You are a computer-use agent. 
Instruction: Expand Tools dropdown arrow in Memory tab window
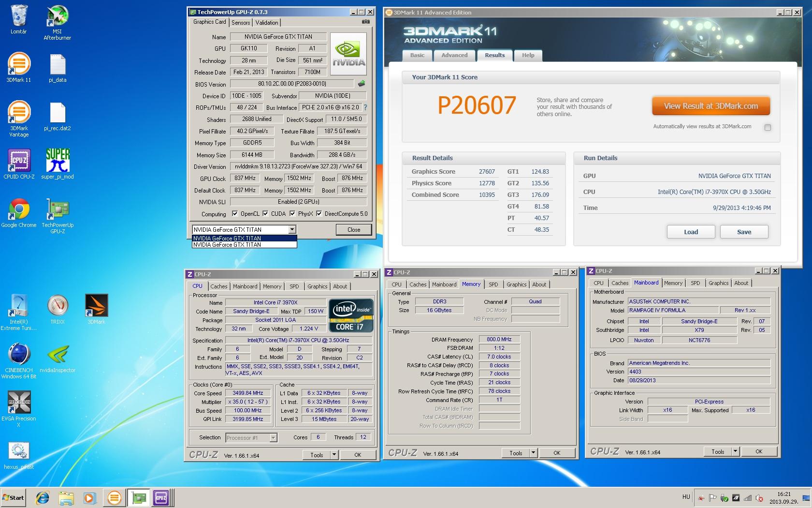click(x=533, y=453)
